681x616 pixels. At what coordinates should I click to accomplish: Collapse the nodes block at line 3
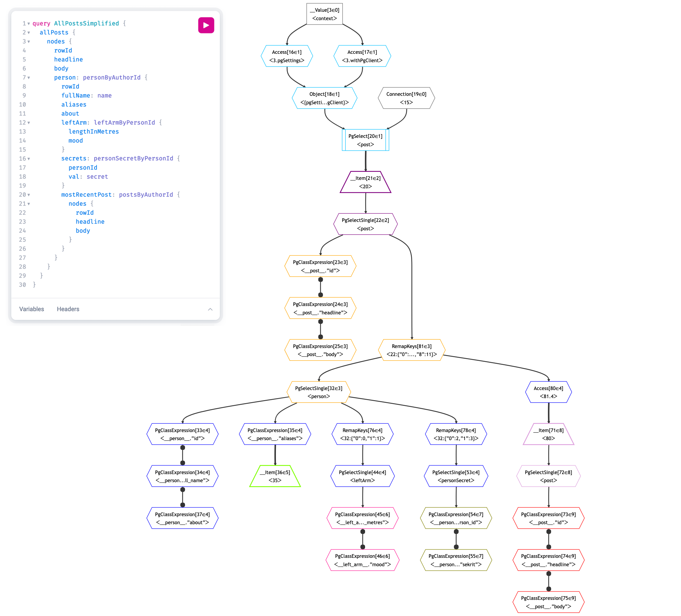point(29,41)
